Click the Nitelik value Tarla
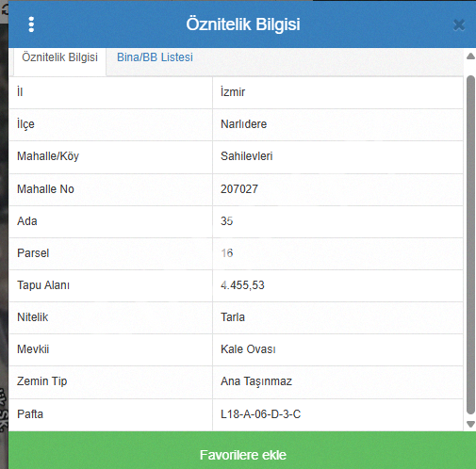 [233, 317]
